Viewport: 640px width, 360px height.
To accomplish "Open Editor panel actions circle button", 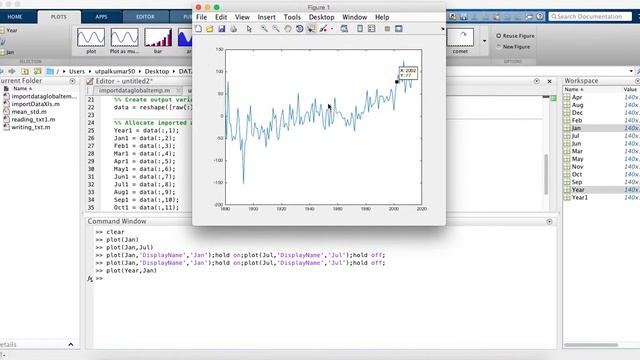I will click(x=537, y=81).
